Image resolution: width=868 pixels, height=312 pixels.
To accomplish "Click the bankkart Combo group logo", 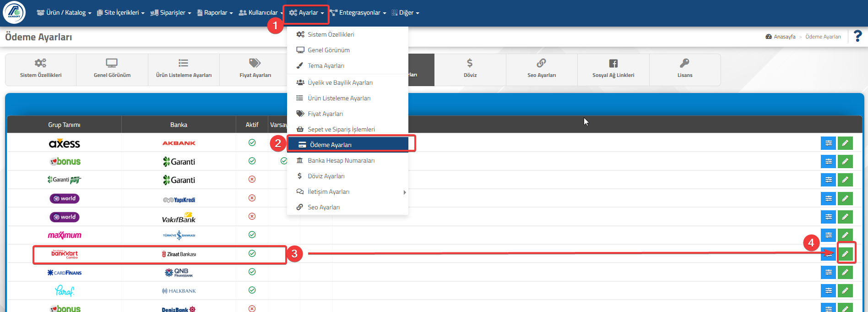I will 65,254.
